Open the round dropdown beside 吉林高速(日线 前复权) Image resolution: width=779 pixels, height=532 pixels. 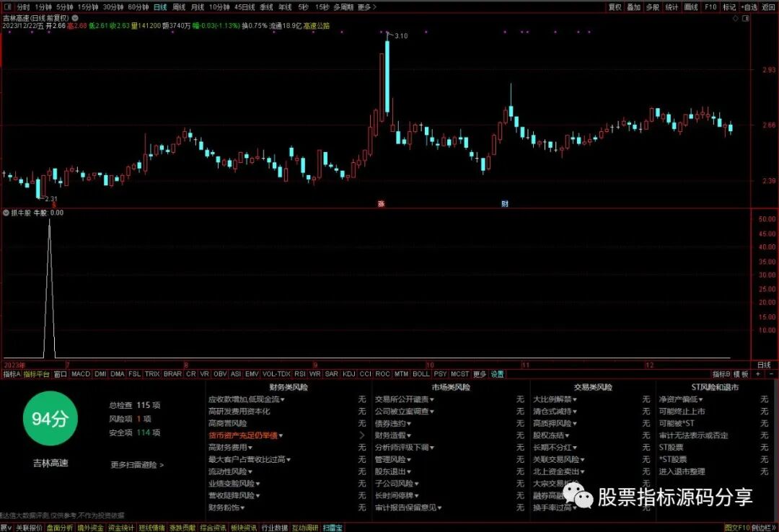tap(75, 18)
